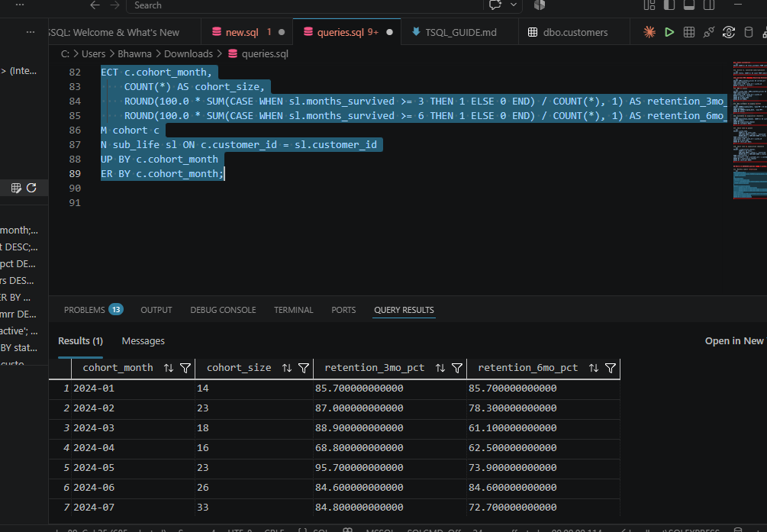Open the filter for cohort_size column
This screenshot has height=532, width=767.
(x=304, y=368)
